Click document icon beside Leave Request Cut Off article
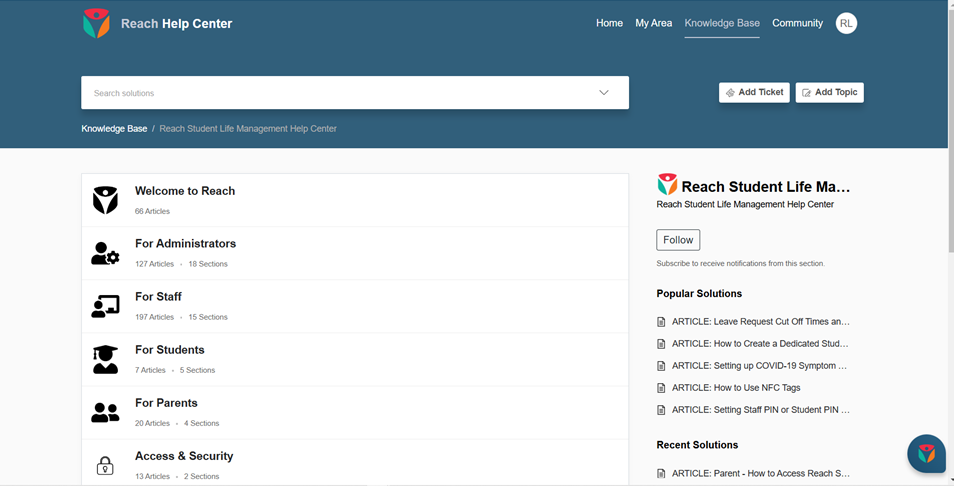The width and height of the screenshot is (954, 486). (661, 322)
